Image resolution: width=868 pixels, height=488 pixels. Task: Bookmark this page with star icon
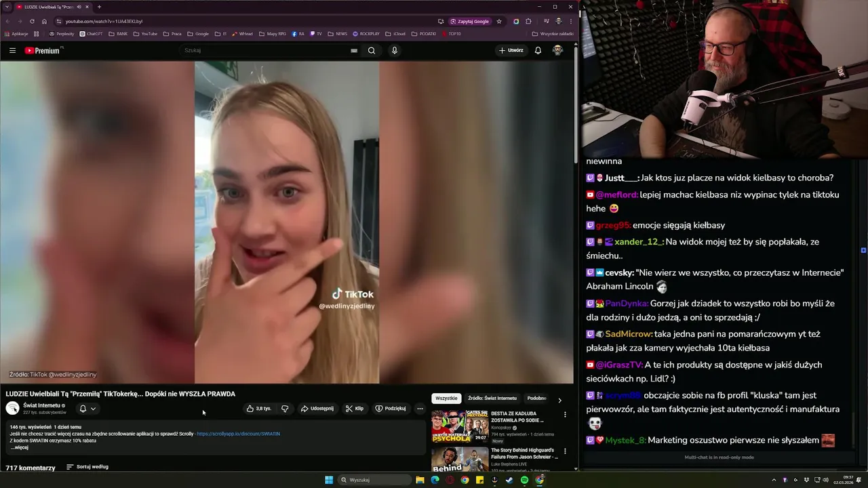point(499,21)
